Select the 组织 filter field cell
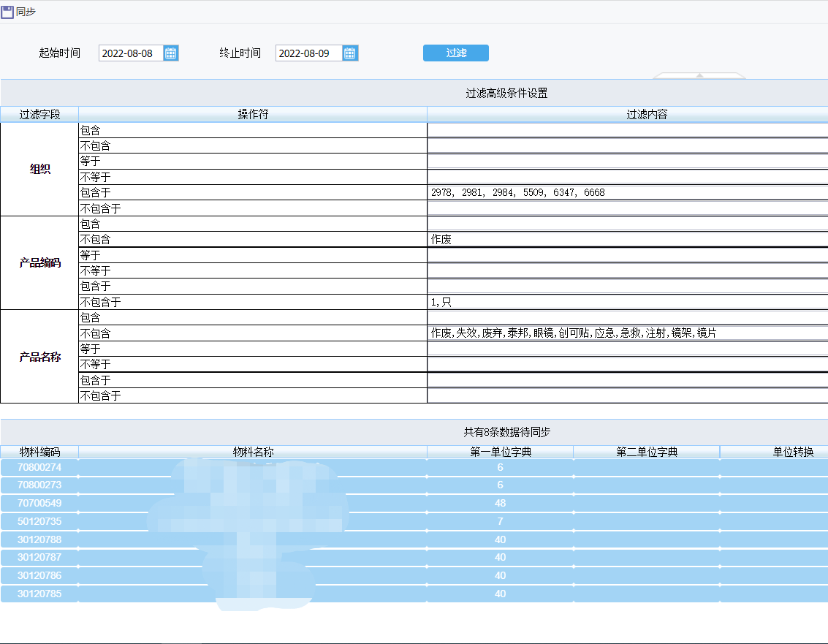The width and height of the screenshot is (828, 644). point(39,169)
